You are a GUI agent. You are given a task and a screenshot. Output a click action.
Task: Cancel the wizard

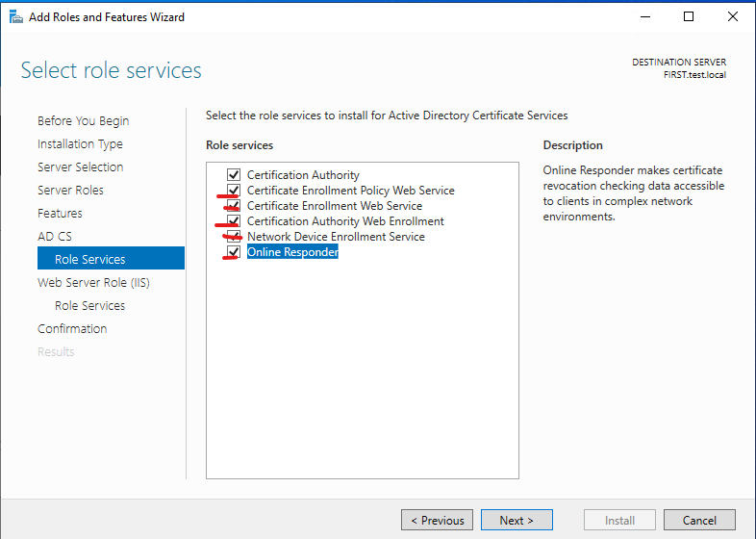(699, 520)
